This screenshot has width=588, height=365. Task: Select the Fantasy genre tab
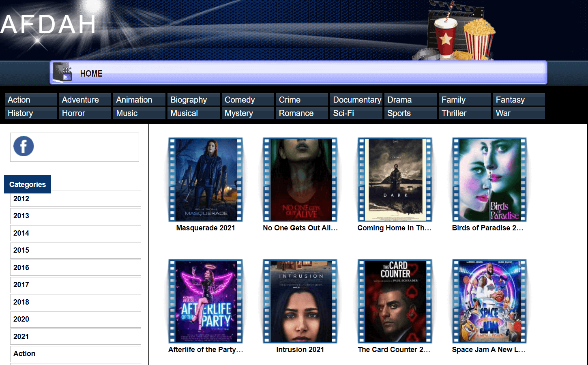pos(519,99)
